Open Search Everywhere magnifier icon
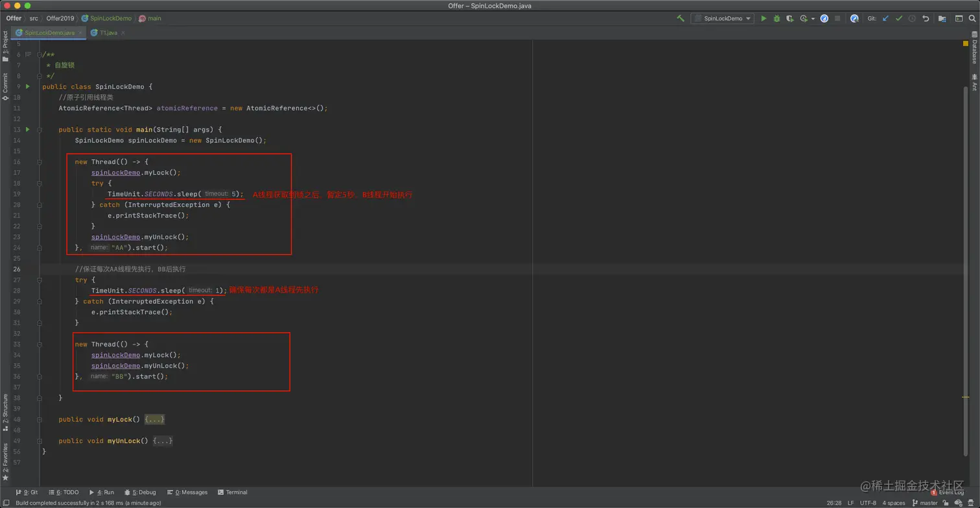Viewport: 980px width, 508px height. pyautogui.click(x=973, y=19)
